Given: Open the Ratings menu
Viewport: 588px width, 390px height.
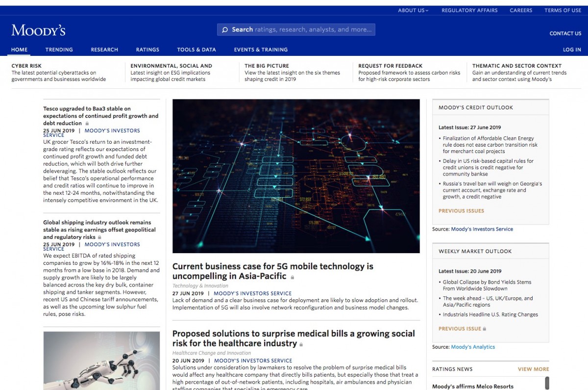Looking at the screenshot, I should (x=147, y=50).
